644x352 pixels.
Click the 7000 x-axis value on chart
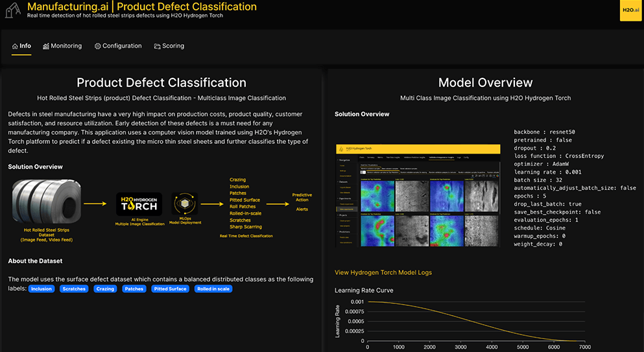pos(585,347)
